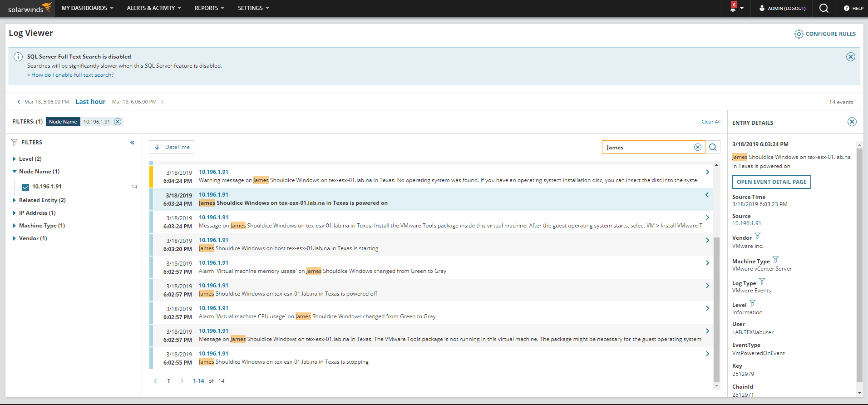868x405 pixels.
Task: Click the Configure Rules gear icon
Action: pos(799,34)
